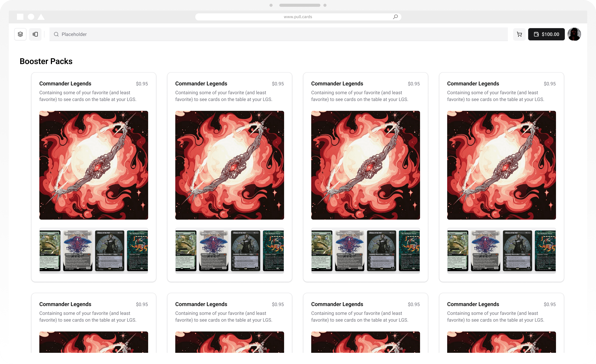The width and height of the screenshot is (596, 364).
Task: Select the flame artwork of second top-row pack
Action: [230, 165]
